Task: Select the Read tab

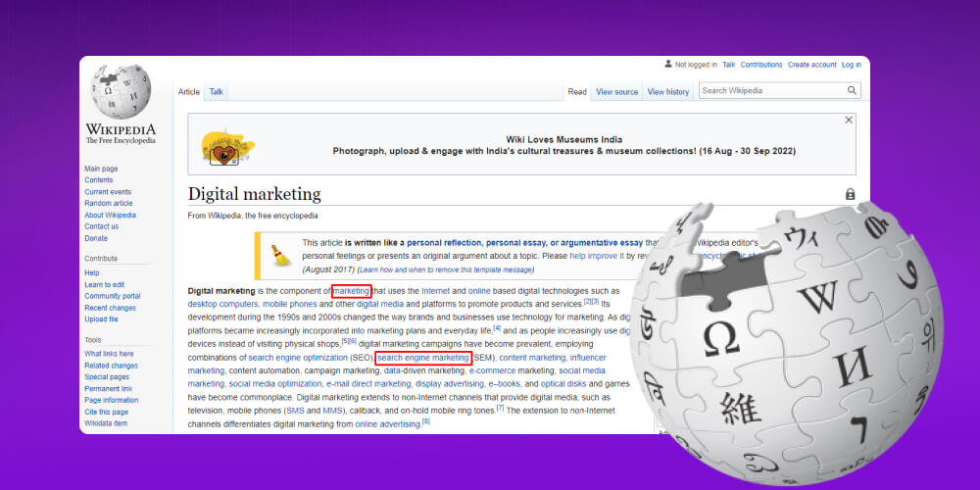Action: click(577, 92)
